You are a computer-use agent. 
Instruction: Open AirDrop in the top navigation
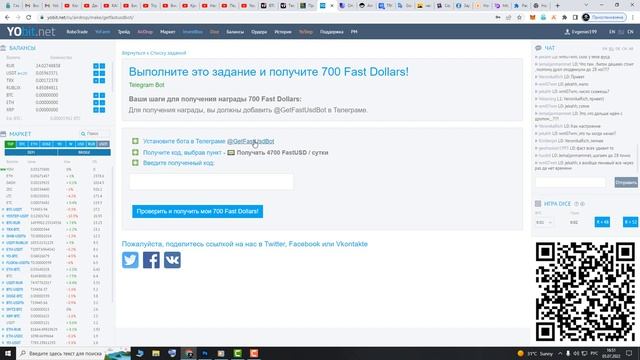click(x=145, y=32)
